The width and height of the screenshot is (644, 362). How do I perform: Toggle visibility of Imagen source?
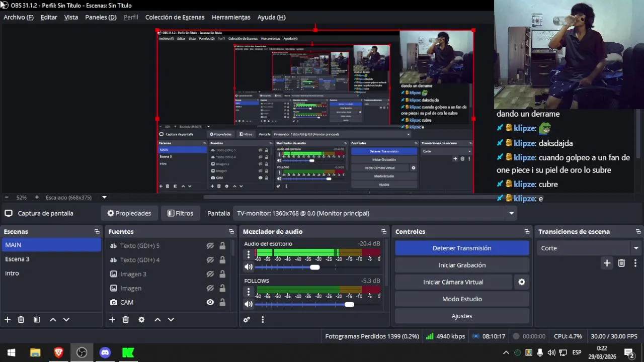pyautogui.click(x=210, y=288)
